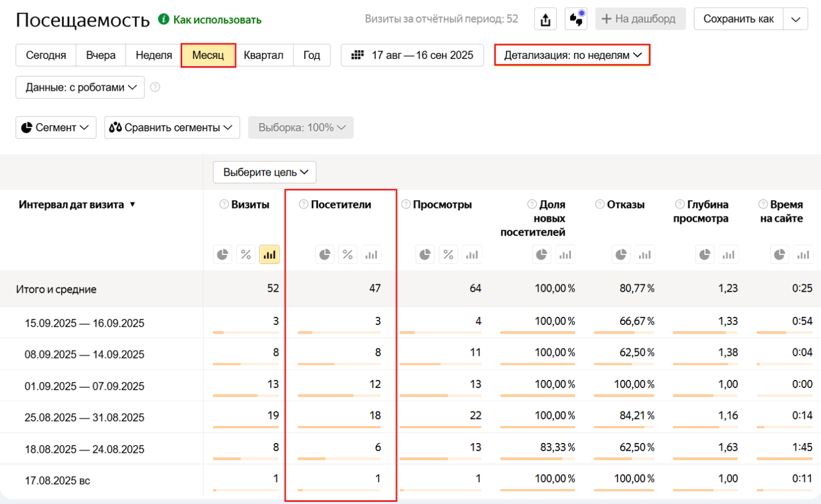Open Данные: с роботами dropdown
This screenshot has height=504, width=821.
coord(80,87)
